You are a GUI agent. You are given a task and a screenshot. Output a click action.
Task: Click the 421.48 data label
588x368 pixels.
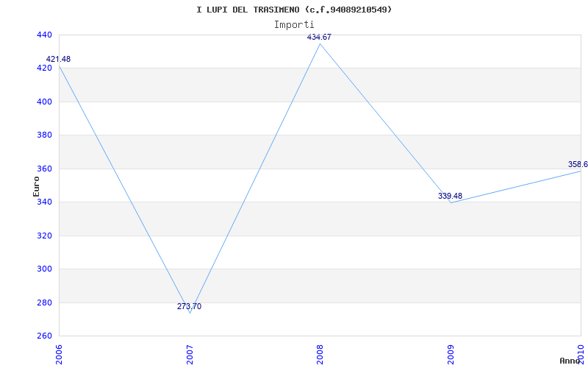click(58, 60)
